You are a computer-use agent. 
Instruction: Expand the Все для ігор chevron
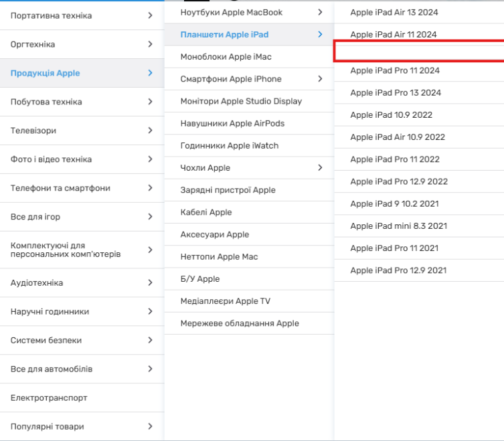tap(150, 217)
